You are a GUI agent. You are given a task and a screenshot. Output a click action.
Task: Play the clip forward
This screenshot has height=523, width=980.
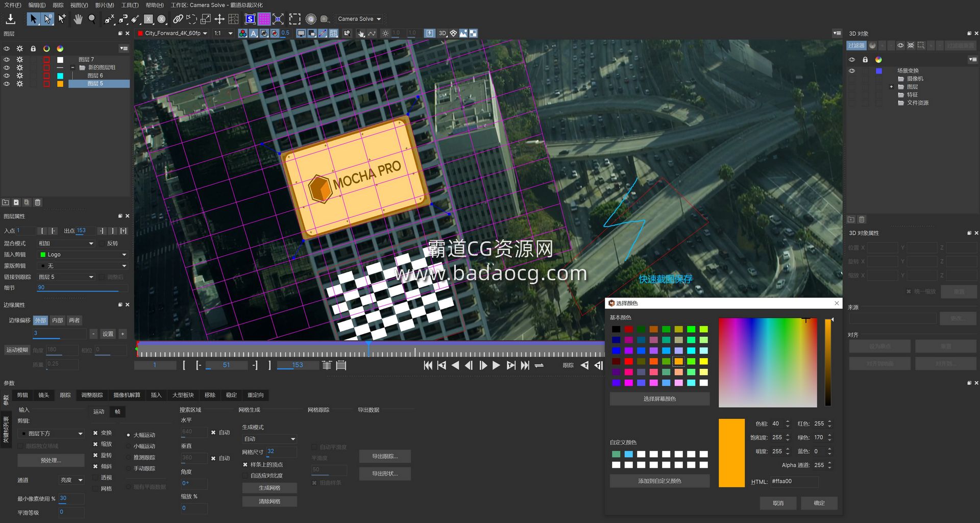[x=496, y=365]
